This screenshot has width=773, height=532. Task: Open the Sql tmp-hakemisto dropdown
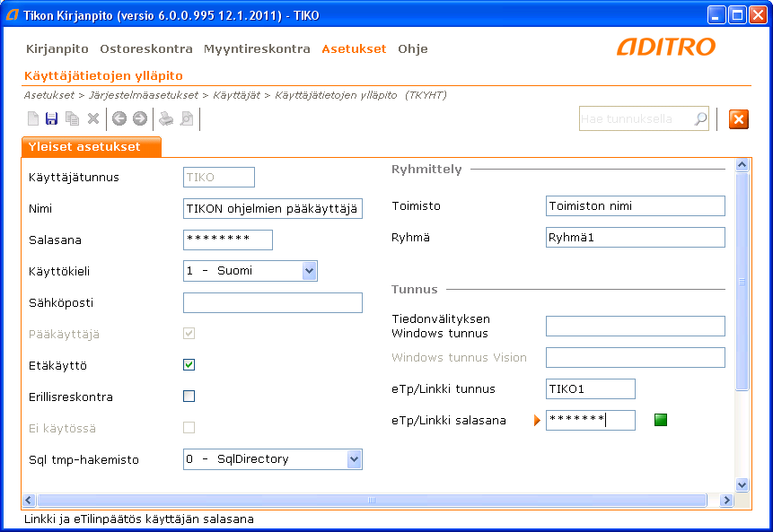pyautogui.click(x=354, y=459)
